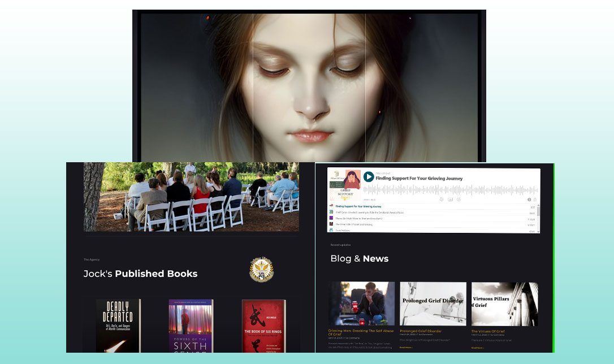Click the podcast playlist scrollbar
The height and width of the screenshot is (364, 614).
538,212
